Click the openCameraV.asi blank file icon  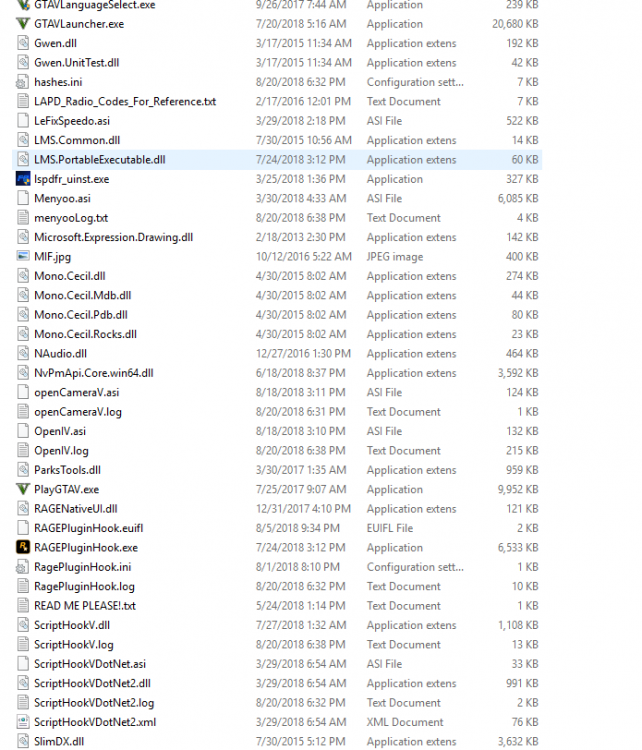(x=22, y=392)
